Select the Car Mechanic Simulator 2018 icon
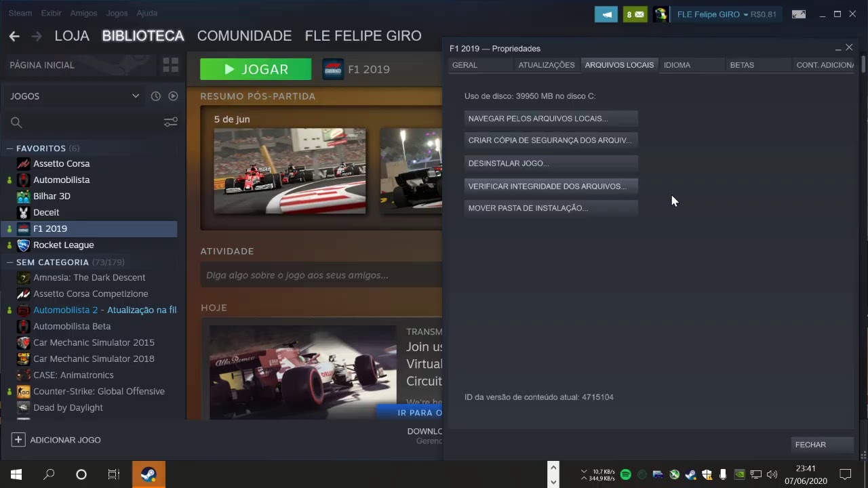 pyautogui.click(x=24, y=359)
